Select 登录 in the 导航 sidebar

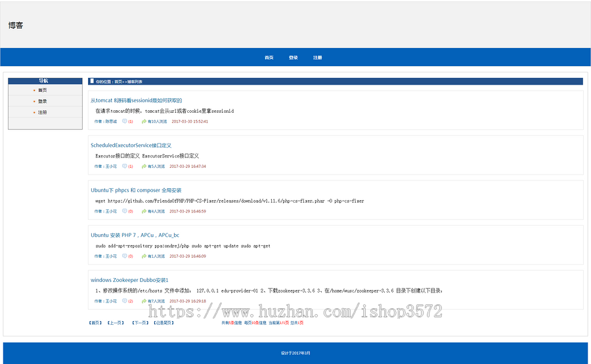[42, 101]
